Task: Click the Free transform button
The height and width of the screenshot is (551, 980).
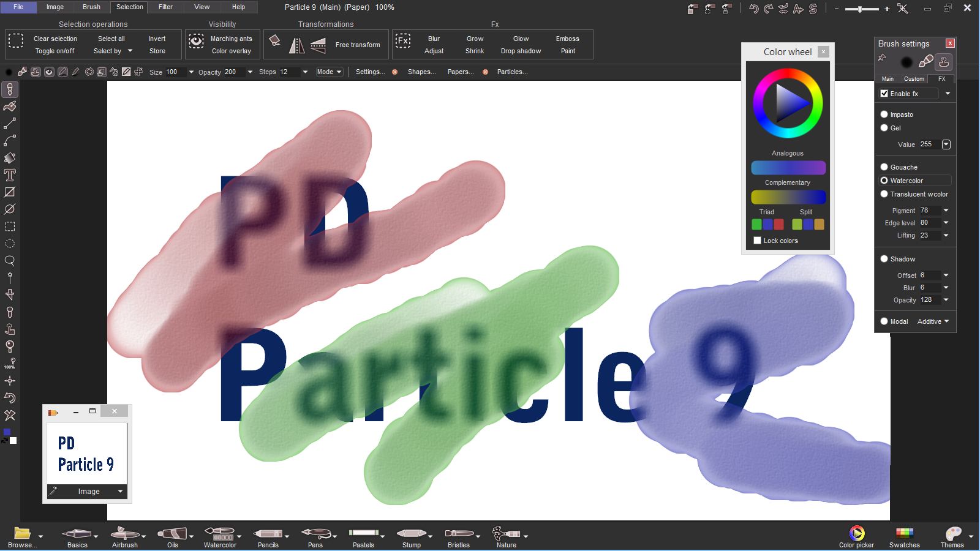Action: coord(358,45)
